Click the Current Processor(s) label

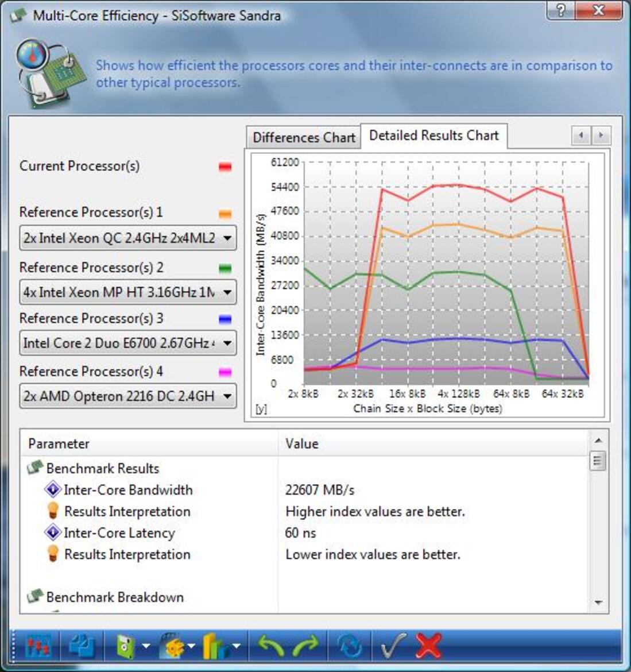pos(79,166)
